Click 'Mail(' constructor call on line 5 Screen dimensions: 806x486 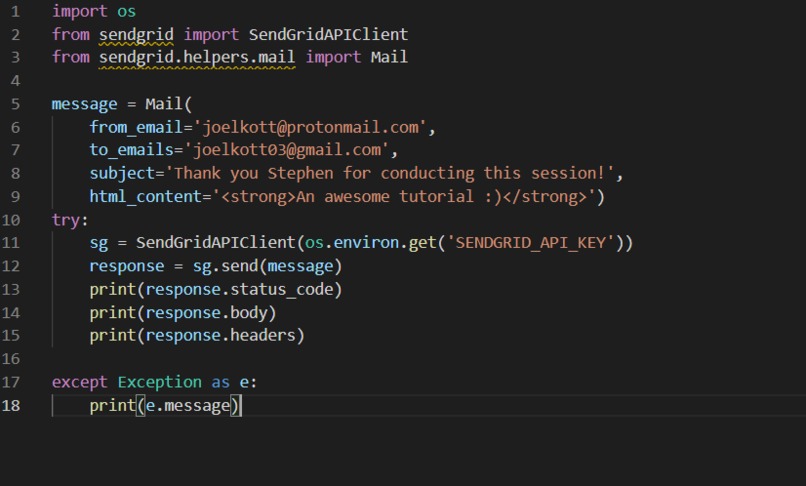(169, 104)
